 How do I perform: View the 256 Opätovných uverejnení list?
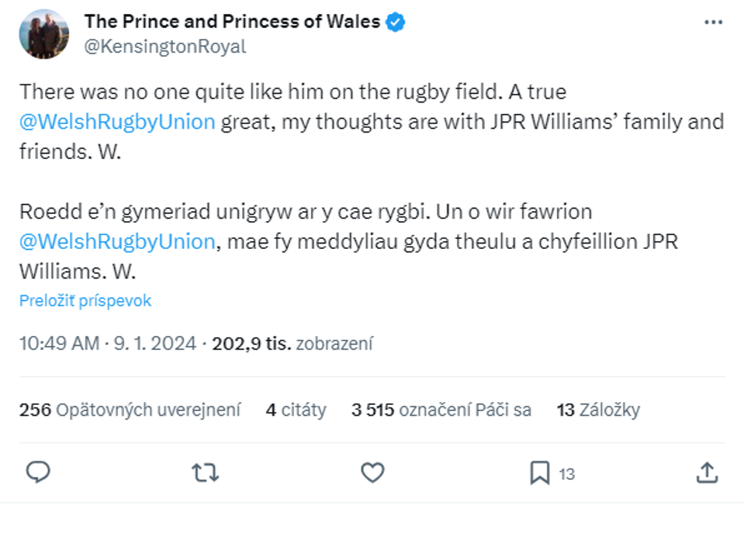tap(130, 410)
